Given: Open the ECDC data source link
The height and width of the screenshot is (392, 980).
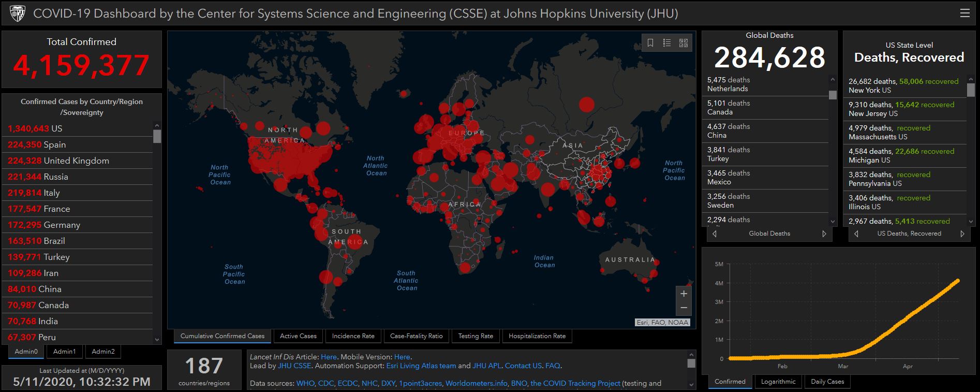Looking at the screenshot, I should 347,384.
